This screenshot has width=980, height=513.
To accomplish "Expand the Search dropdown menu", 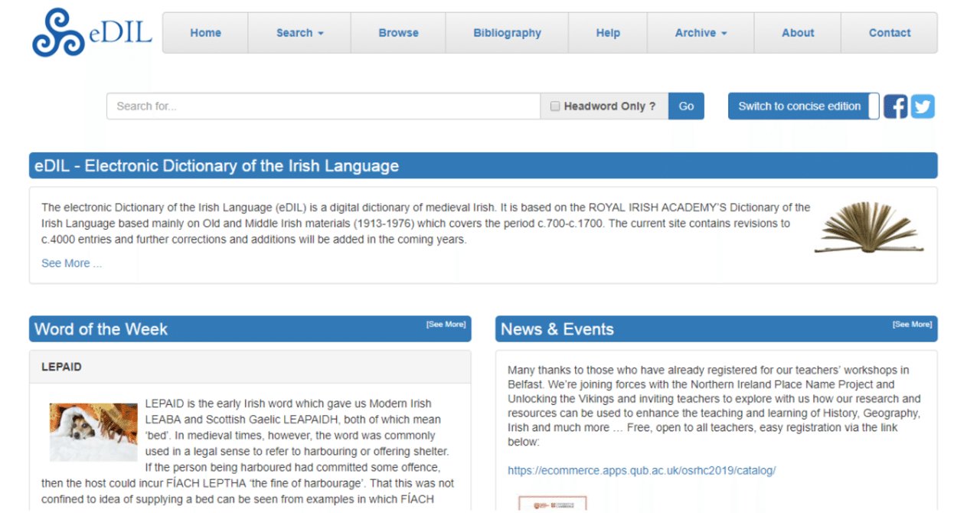I will coord(300,33).
